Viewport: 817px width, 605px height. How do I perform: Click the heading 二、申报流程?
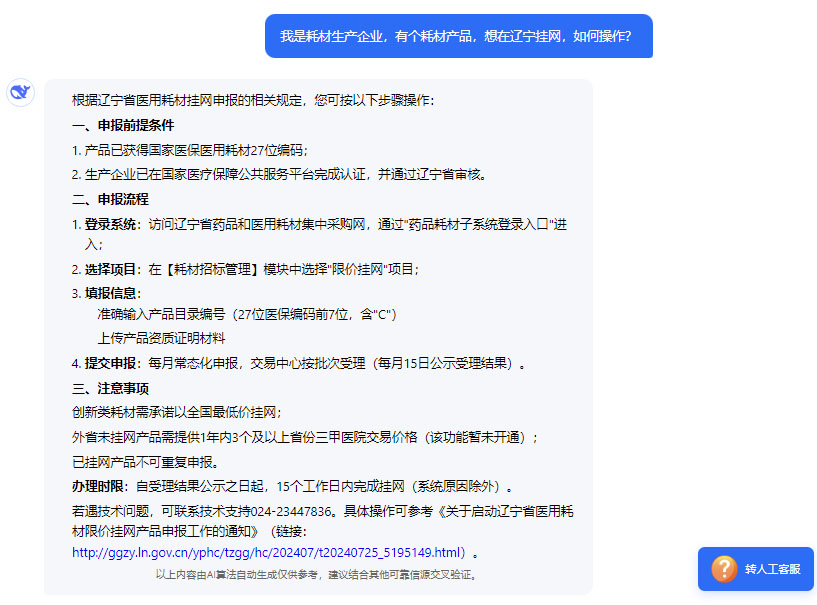[x=110, y=199]
